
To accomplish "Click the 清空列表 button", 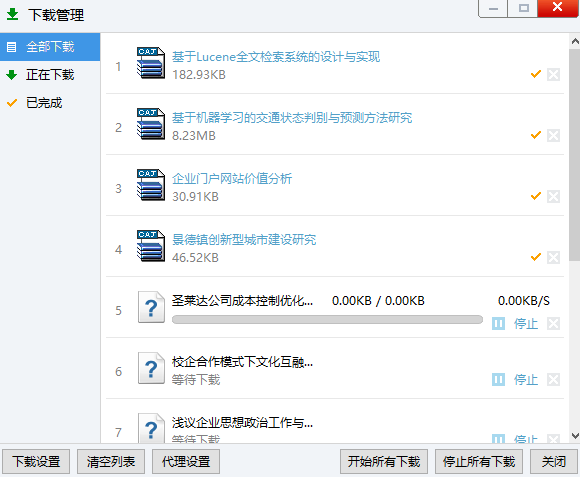I will (111, 461).
